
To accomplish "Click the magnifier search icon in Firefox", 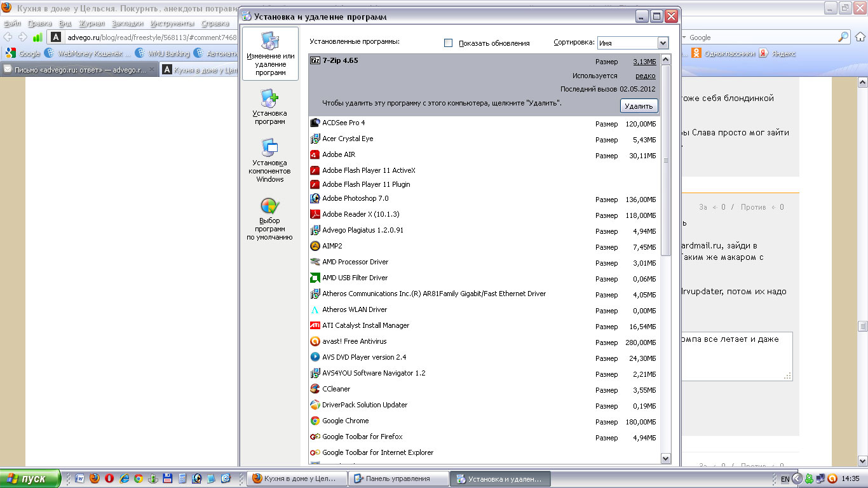I will (x=843, y=37).
